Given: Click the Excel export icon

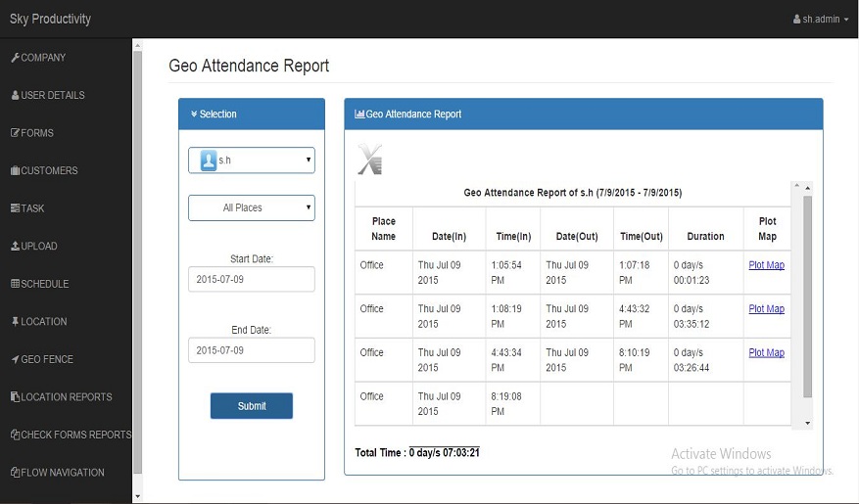Looking at the screenshot, I should pyautogui.click(x=370, y=160).
